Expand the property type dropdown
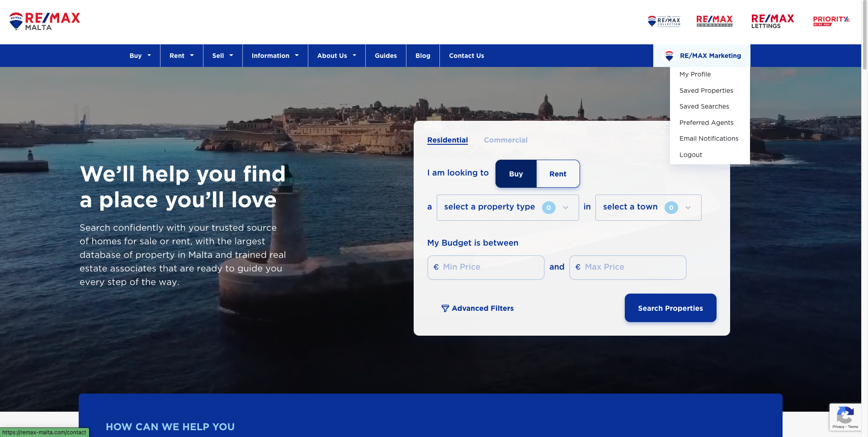 507,208
